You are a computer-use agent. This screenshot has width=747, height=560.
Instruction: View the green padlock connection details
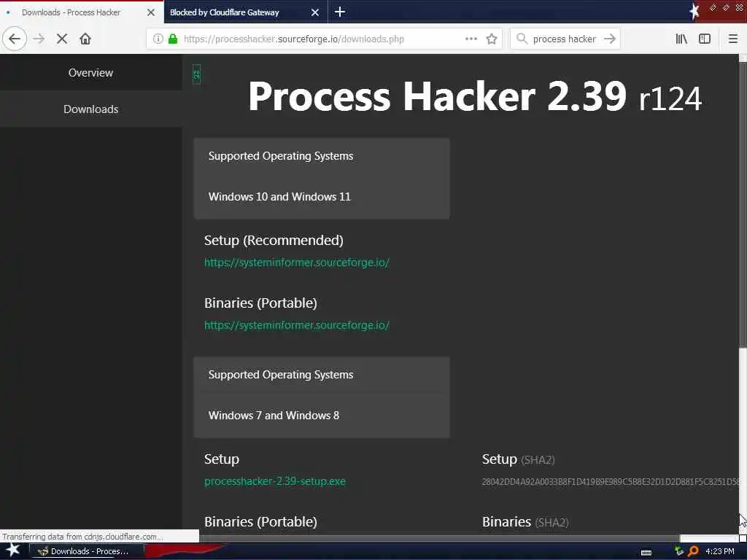173,39
